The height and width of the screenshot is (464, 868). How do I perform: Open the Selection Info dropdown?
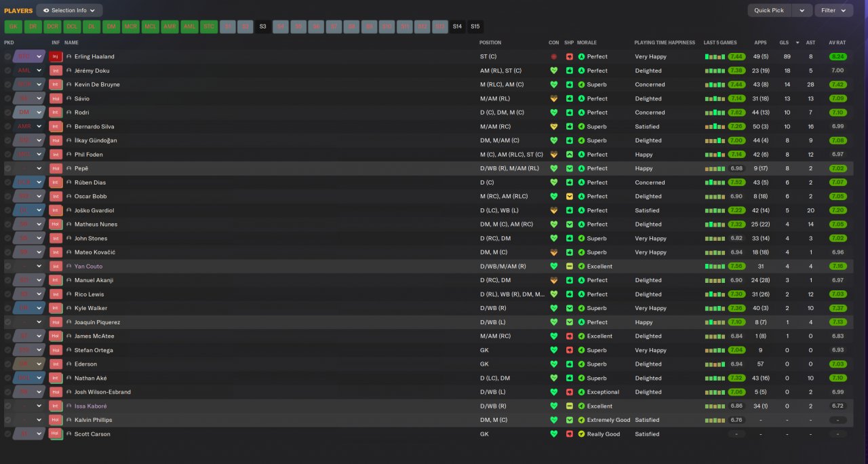point(69,11)
